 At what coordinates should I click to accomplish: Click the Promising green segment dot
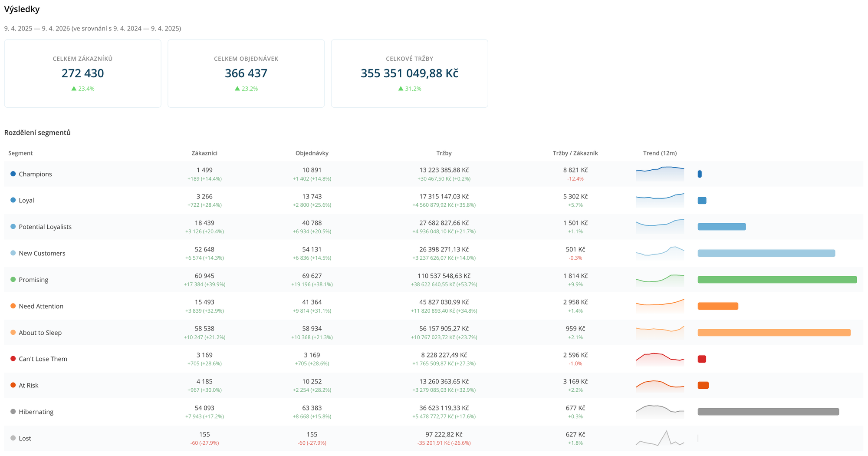[13, 280]
